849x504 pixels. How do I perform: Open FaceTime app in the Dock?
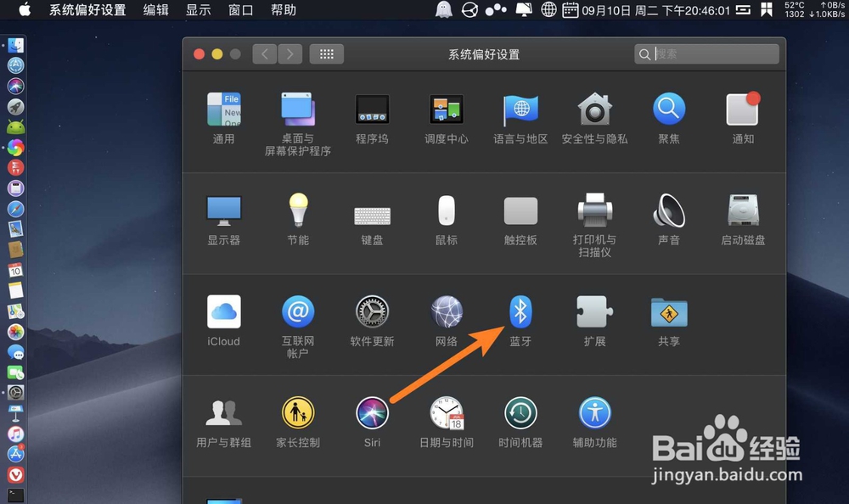[x=15, y=373]
